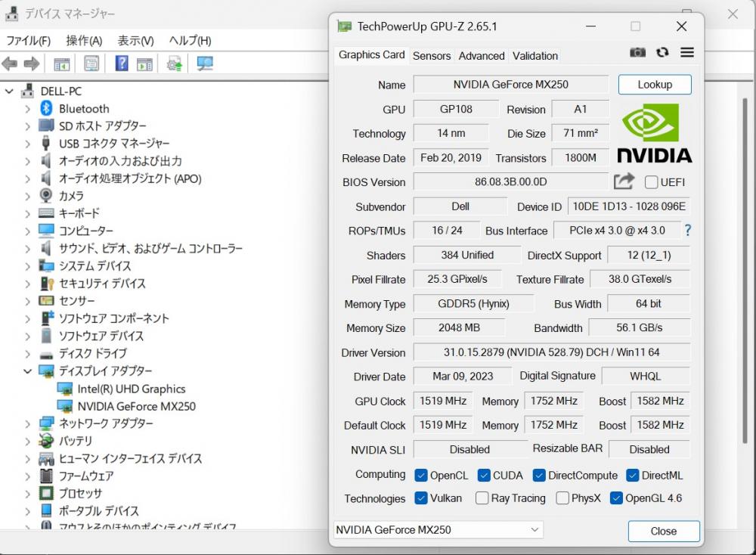Click Device Manager back arrow icon
Screen dimensions: 756x555
[10, 64]
